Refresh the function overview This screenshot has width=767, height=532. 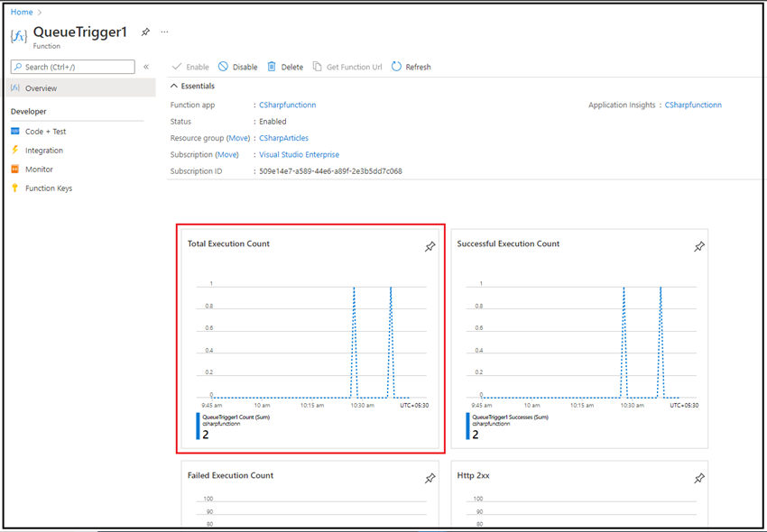pyautogui.click(x=411, y=67)
